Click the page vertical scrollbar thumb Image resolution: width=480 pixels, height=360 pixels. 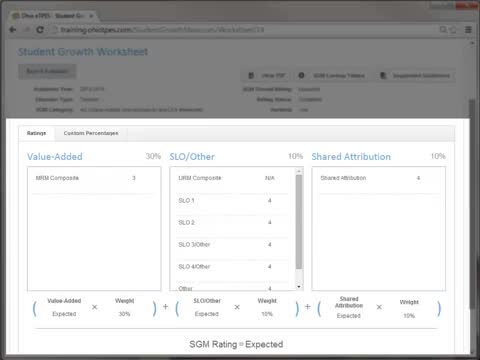tap(472, 203)
